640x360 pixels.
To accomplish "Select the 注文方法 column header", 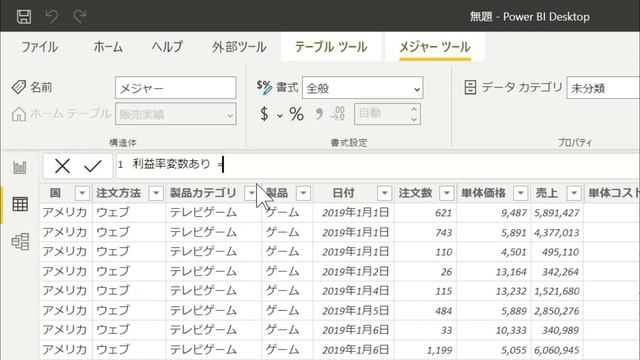I will tap(119, 193).
